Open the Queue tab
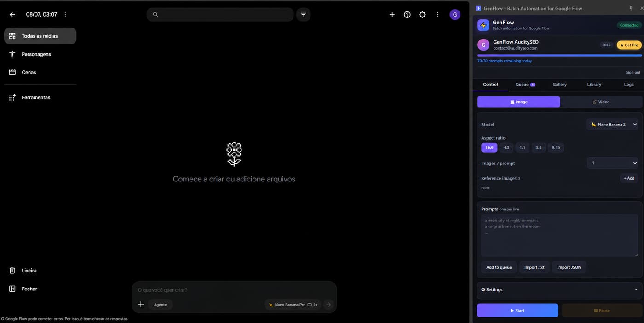644x323 pixels. tap(525, 85)
